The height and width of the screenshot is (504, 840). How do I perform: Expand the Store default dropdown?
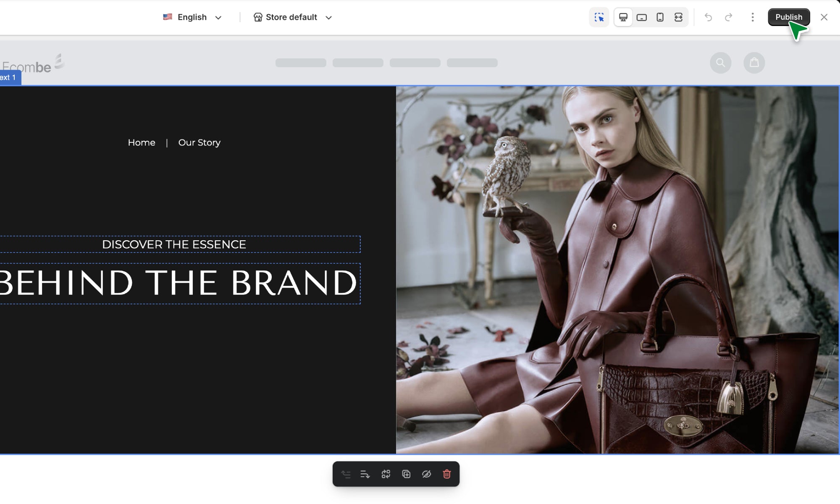pyautogui.click(x=291, y=17)
